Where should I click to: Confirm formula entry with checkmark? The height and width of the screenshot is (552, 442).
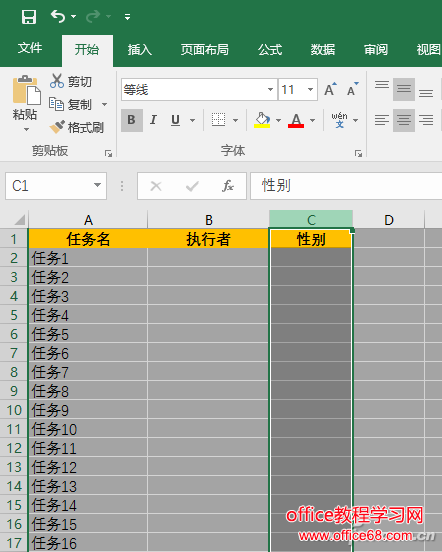[192, 186]
